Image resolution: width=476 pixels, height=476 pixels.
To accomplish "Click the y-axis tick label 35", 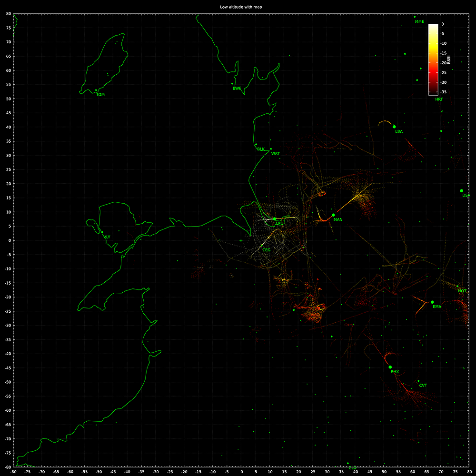I will (x=9, y=141).
